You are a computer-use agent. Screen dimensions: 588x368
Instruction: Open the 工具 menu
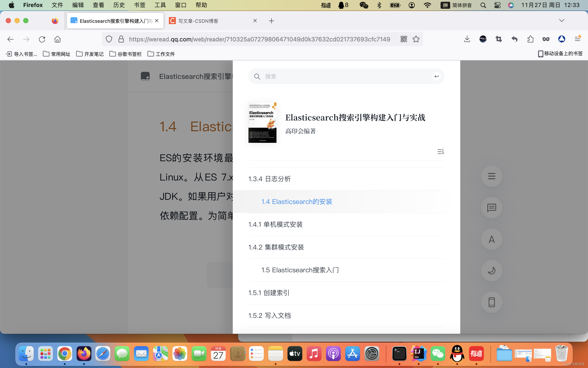160,5
